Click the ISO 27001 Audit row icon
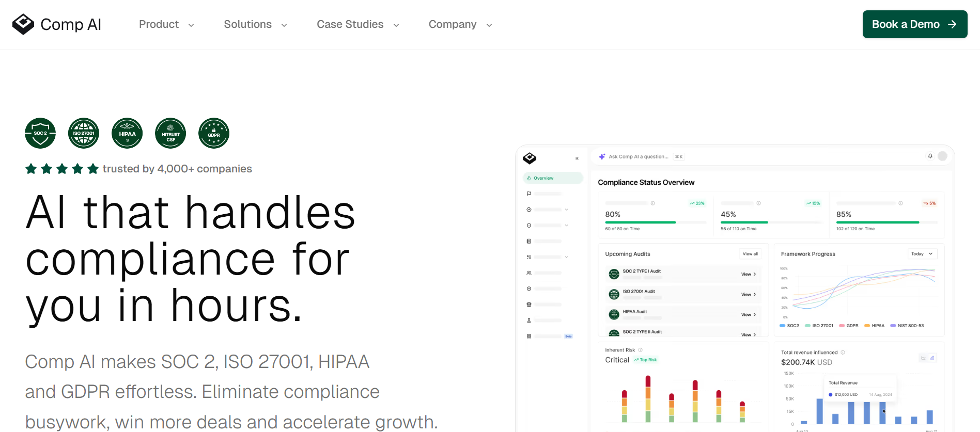 (x=614, y=294)
